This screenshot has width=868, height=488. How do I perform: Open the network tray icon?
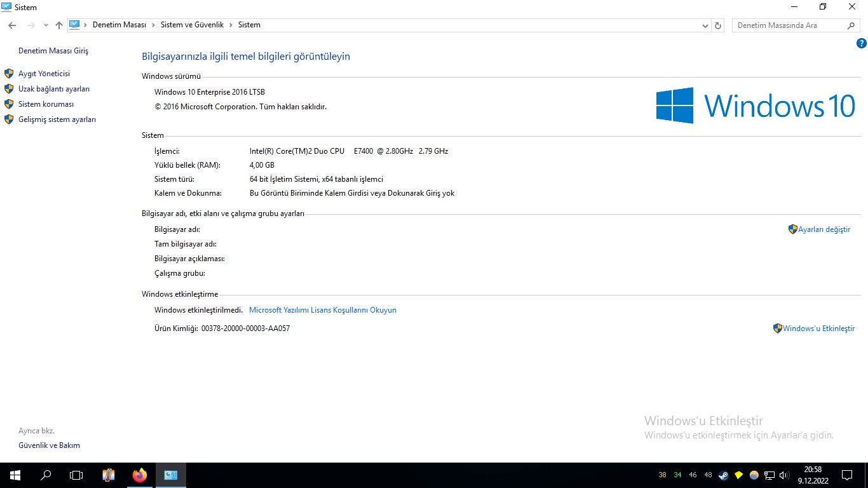click(769, 475)
